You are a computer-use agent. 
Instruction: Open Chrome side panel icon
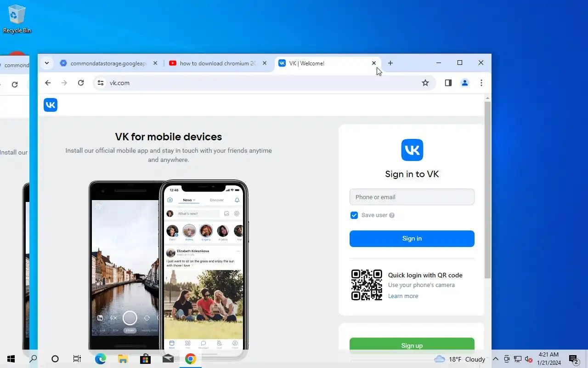(x=448, y=83)
